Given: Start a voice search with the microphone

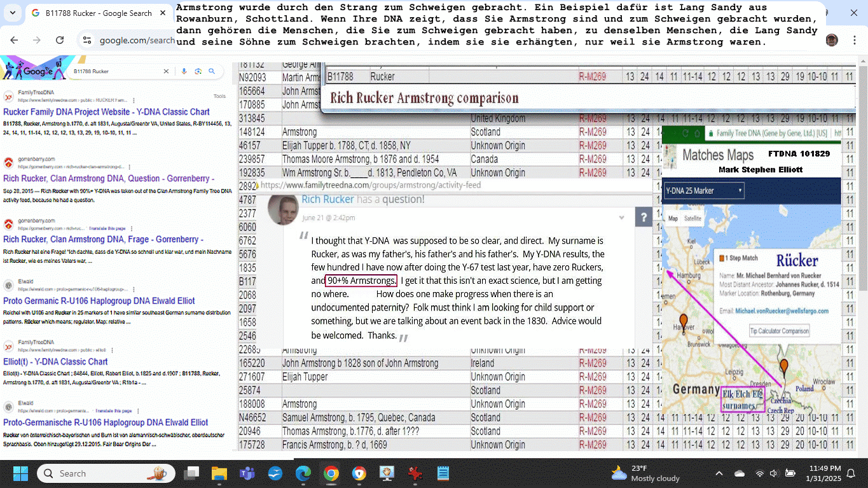Looking at the screenshot, I should pyautogui.click(x=184, y=71).
